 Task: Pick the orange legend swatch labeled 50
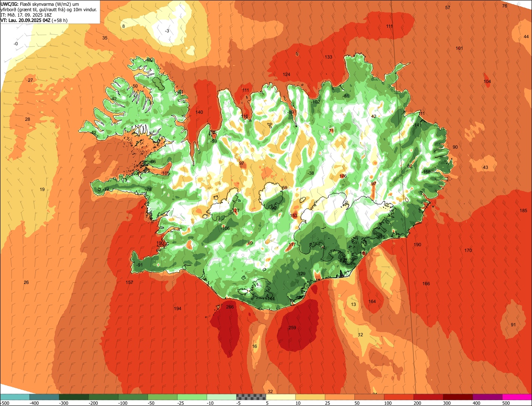pos(369,397)
